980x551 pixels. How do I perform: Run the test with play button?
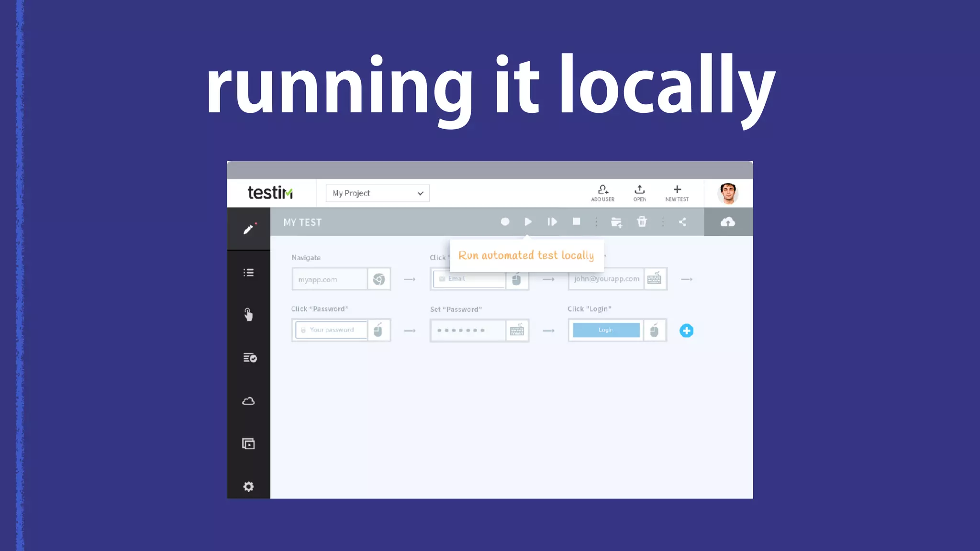click(x=528, y=221)
